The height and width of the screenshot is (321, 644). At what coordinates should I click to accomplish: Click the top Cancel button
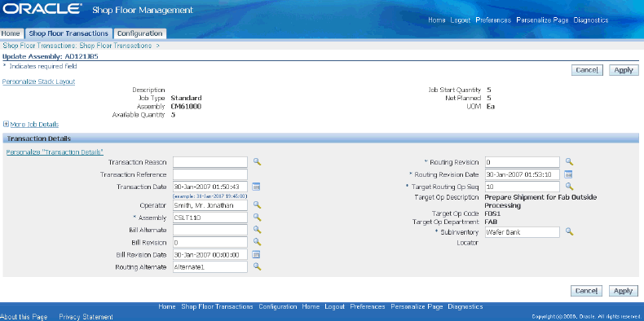pyautogui.click(x=587, y=70)
